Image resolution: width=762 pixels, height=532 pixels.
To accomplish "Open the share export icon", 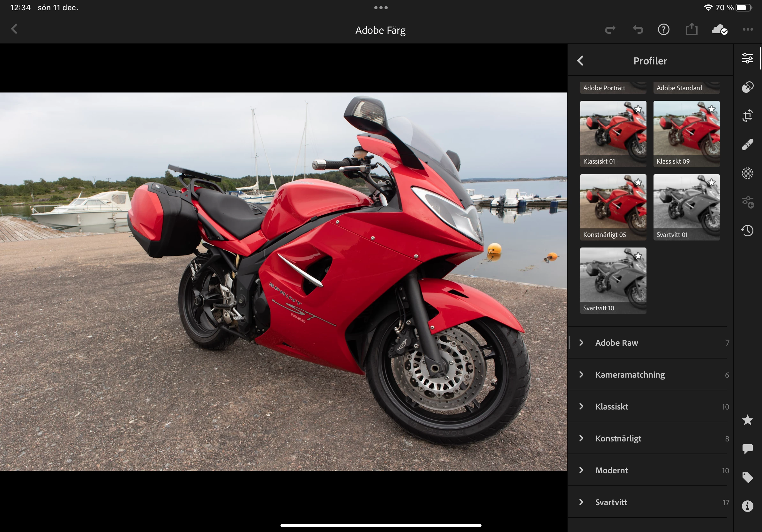I will point(692,30).
